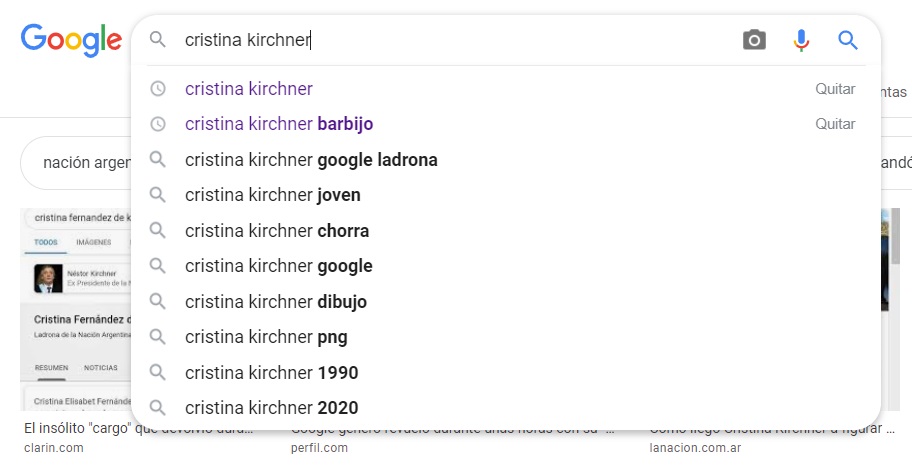Click the magnifier icon beside 'cristina kirchner png'
This screenshot has width=912, height=470.
(x=157, y=337)
